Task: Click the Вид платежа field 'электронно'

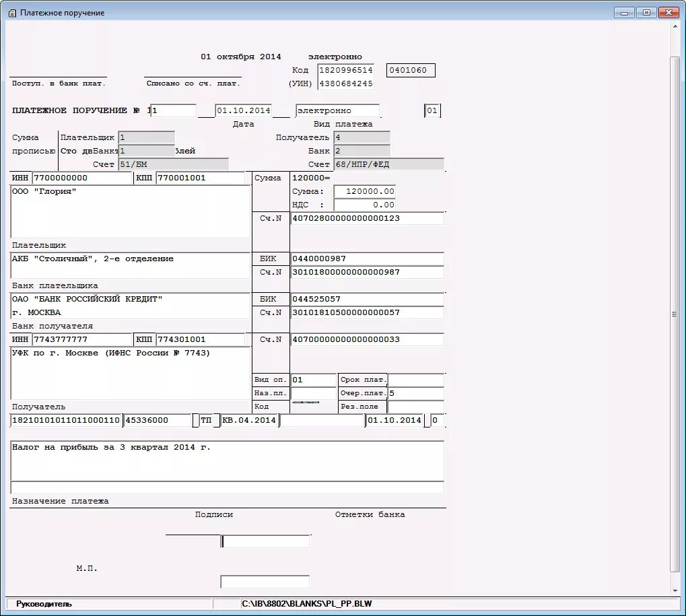Action: [337, 110]
